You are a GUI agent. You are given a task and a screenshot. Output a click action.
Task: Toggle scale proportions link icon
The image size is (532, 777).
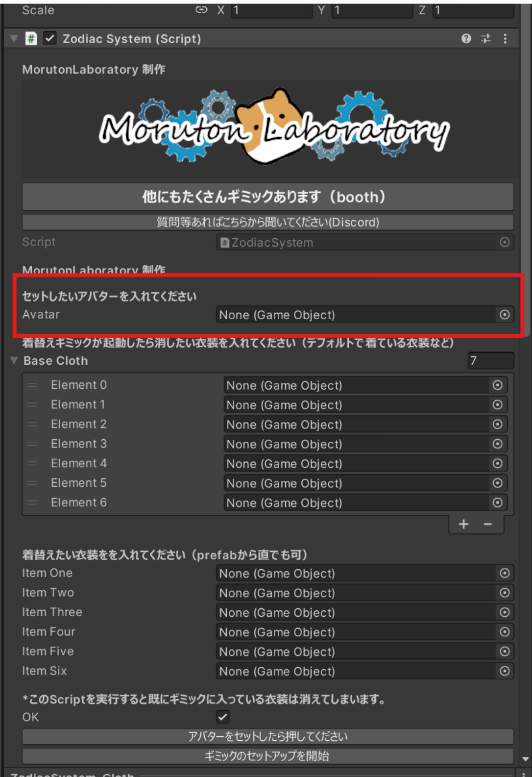pyautogui.click(x=201, y=10)
